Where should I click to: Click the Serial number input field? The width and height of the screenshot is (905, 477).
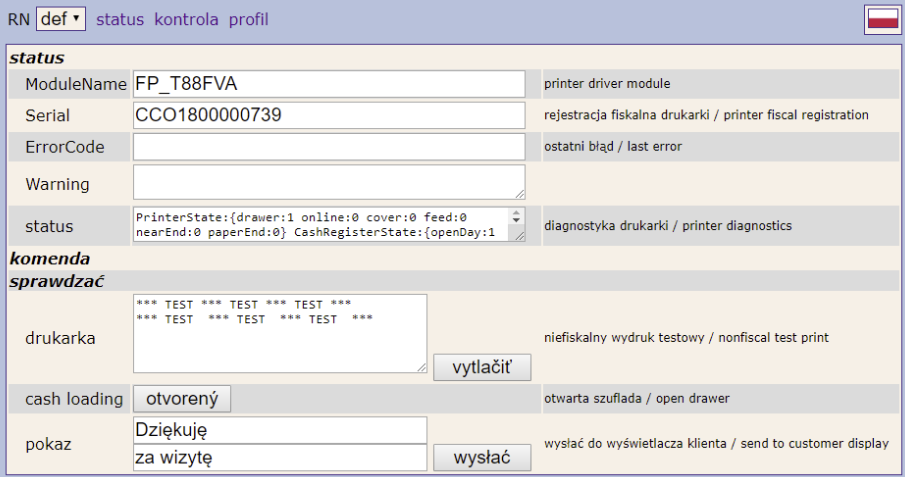328,116
